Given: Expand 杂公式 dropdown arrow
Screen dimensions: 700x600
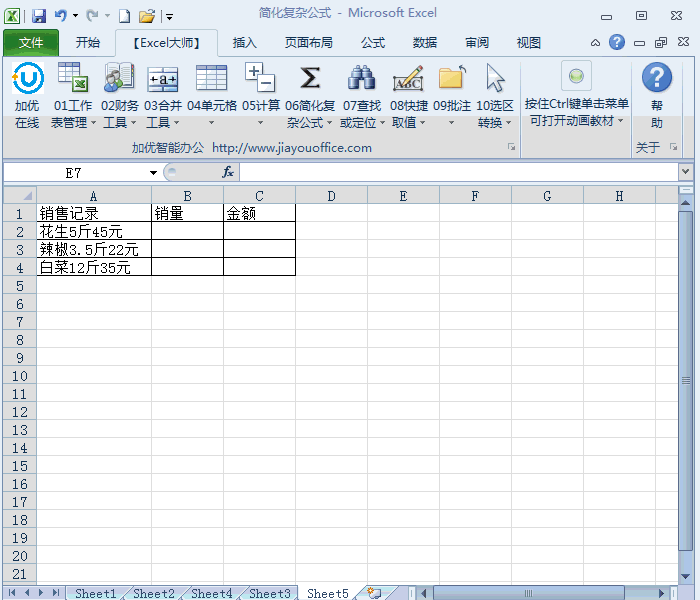Looking at the screenshot, I should 329,122.
